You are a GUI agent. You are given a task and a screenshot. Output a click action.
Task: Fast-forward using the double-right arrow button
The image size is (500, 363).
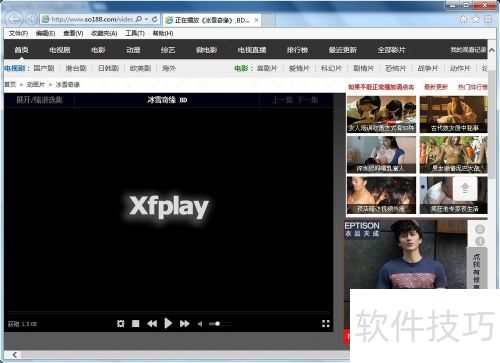tap(184, 323)
